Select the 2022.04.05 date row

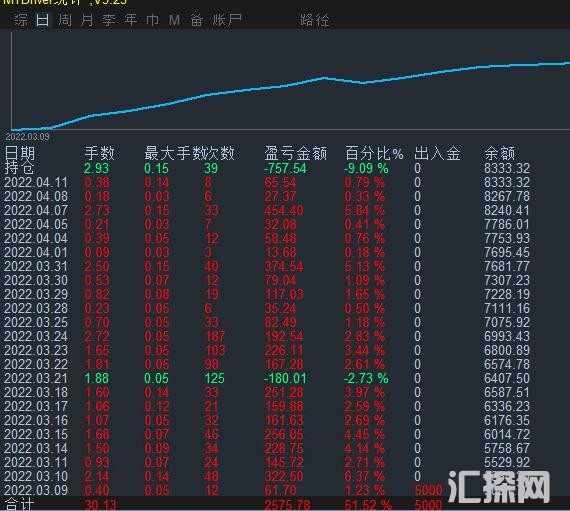point(36,225)
